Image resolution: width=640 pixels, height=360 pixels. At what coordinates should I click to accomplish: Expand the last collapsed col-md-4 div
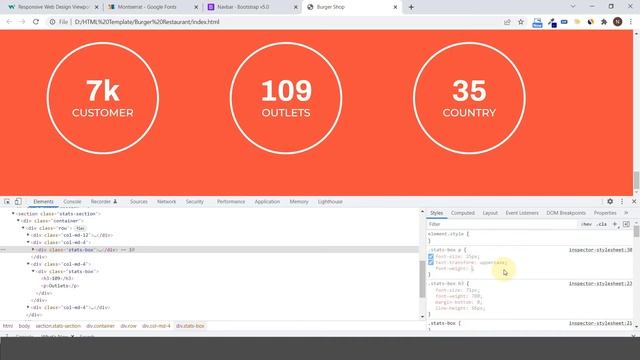pos(28,307)
